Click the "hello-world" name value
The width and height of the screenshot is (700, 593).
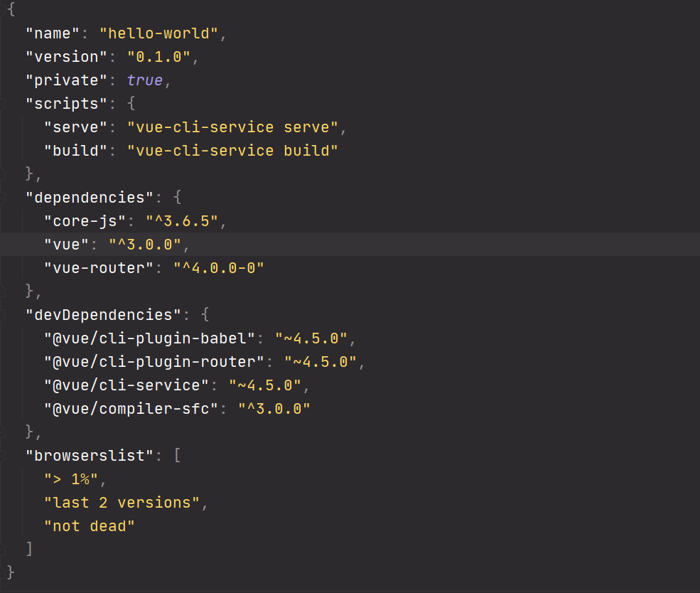158,33
